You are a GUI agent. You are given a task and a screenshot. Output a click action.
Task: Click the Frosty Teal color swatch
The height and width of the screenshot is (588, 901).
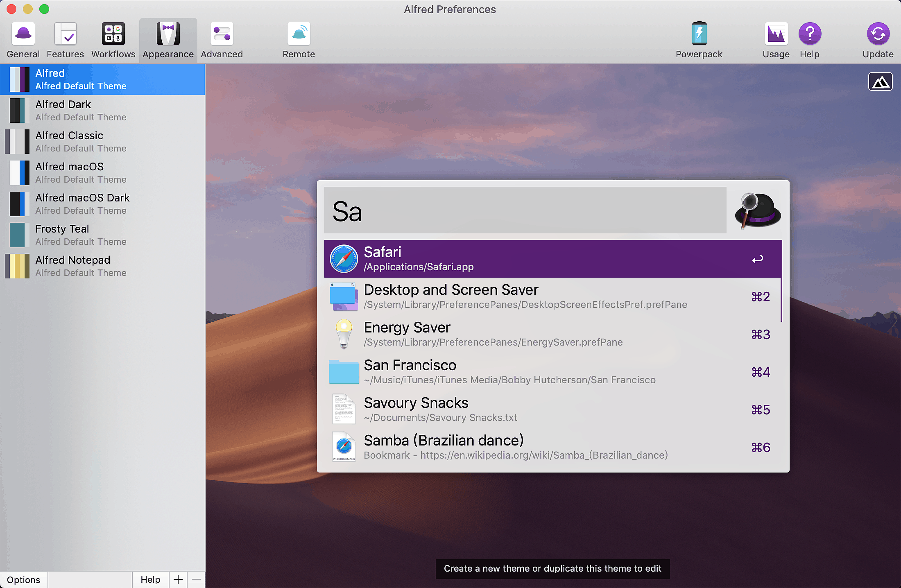pyautogui.click(x=17, y=235)
